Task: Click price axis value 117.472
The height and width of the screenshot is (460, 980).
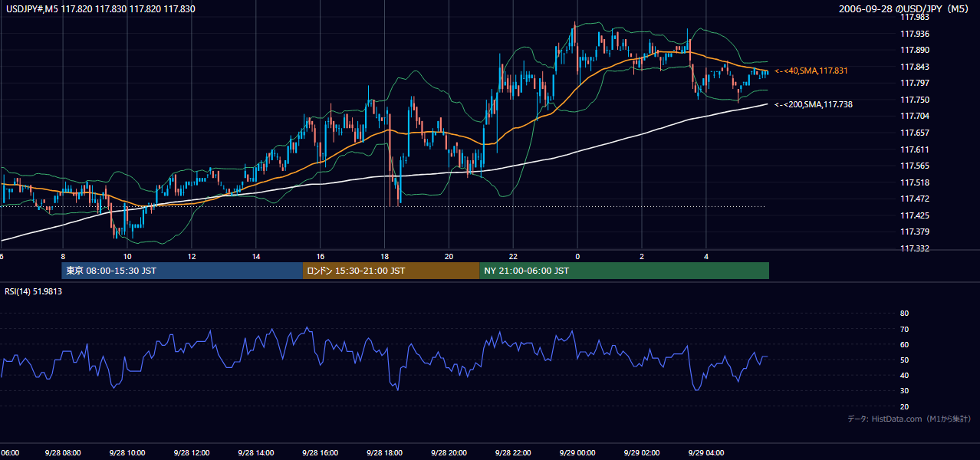Action: [x=915, y=199]
